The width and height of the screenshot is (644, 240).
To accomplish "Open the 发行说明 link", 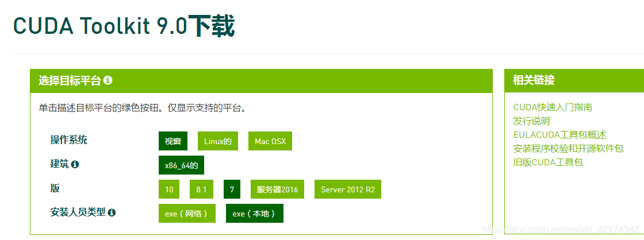I will 531,121.
